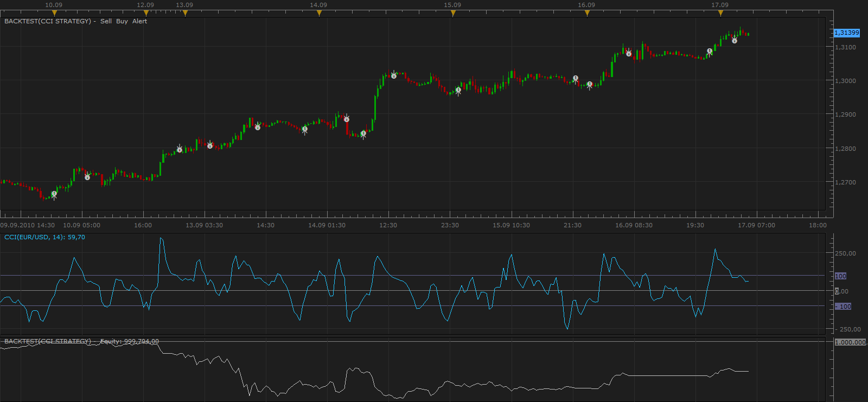Click the 1.000.000 equity axis label
Screen dimensions: 868x402
851,342
